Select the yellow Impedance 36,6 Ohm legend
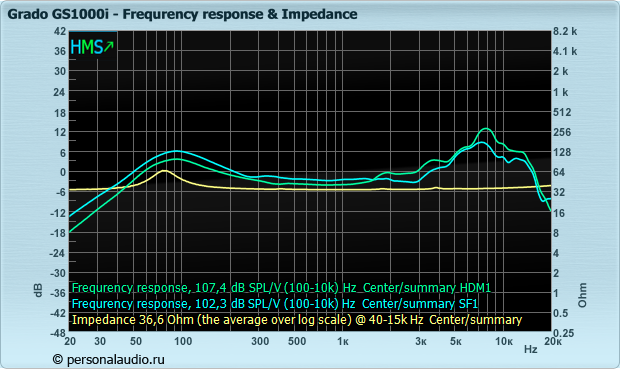This screenshot has height=369, width=620. click(297, 319)
